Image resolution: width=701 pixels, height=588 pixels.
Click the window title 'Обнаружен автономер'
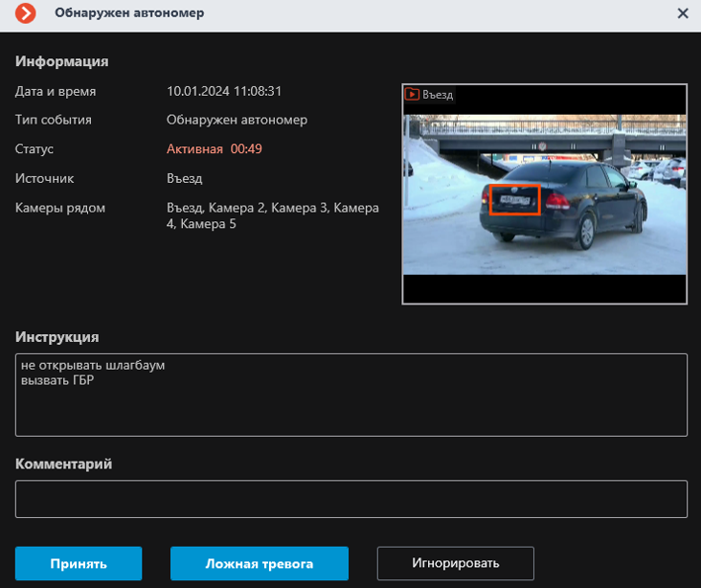pyautogui.click(x=129, y=13)
